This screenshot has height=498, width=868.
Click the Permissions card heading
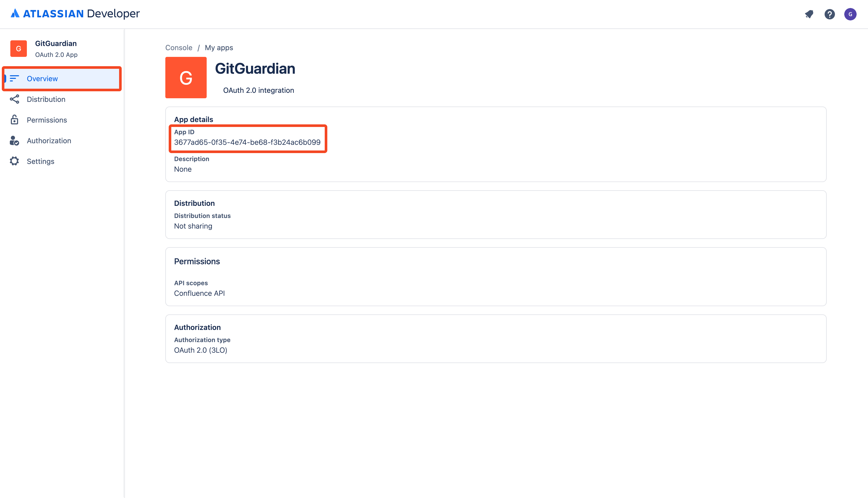(197, 261)
